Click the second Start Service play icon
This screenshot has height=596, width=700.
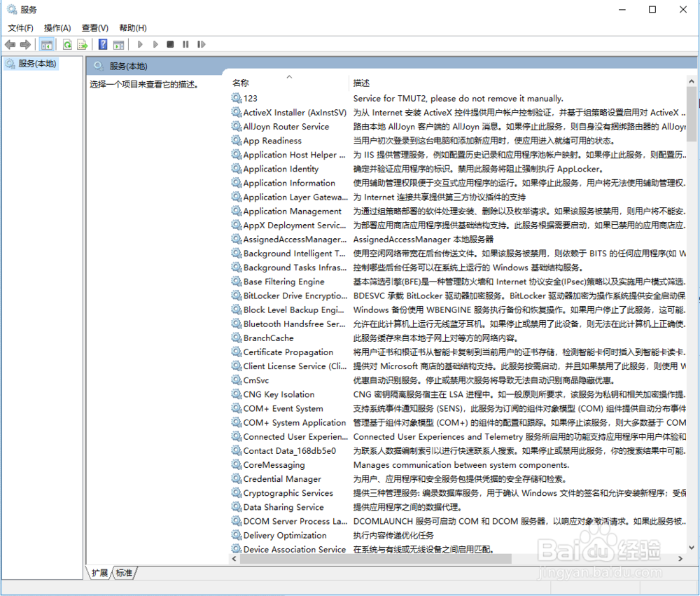[x=155, y=44]
